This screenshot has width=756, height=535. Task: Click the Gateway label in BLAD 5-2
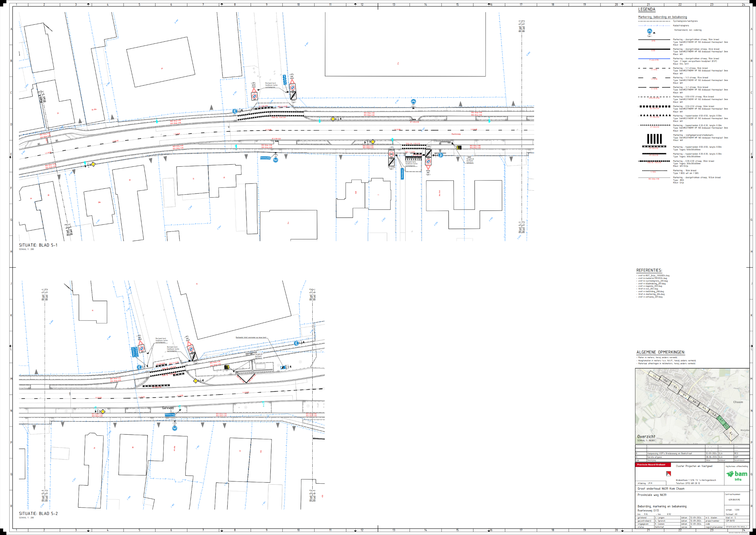pos(168,408)
